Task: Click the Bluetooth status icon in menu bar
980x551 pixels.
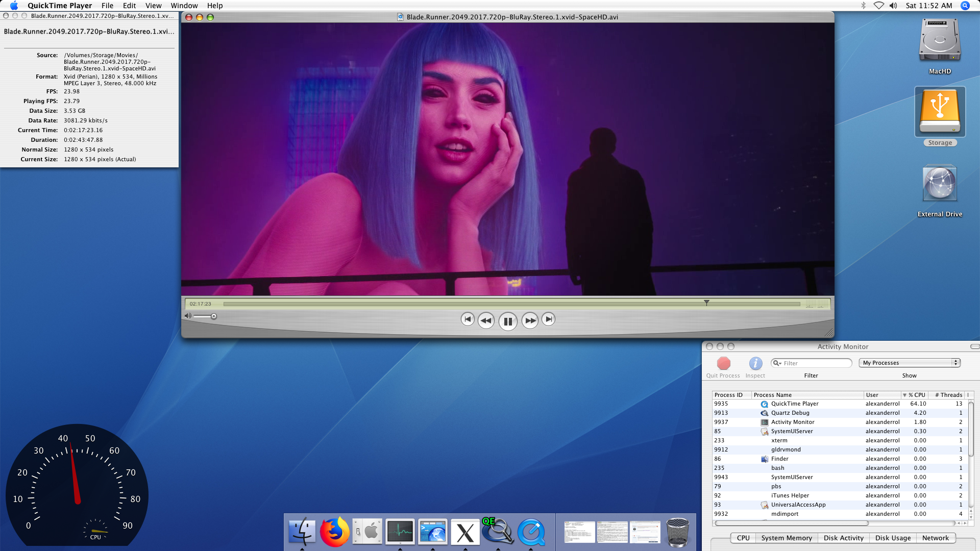Action: click(864, 6)
